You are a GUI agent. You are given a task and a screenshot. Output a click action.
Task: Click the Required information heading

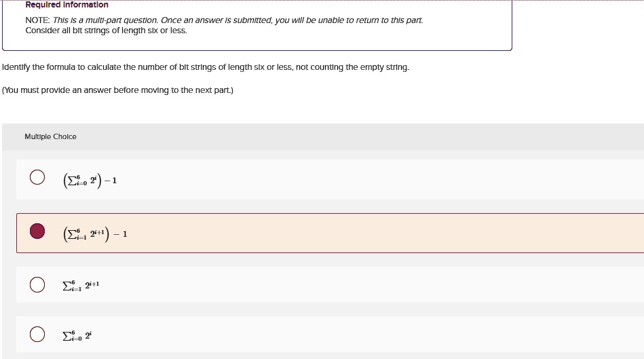coord(67,5)
